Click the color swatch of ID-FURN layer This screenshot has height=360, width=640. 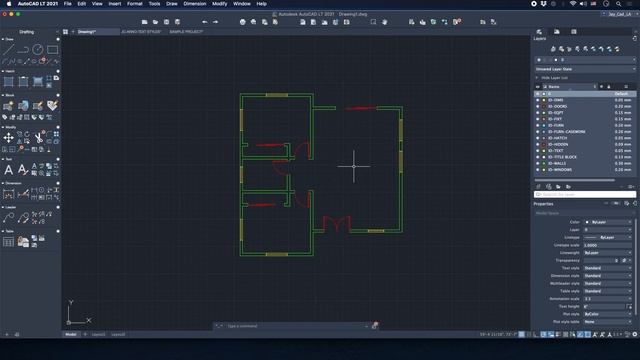click(544, 125)
